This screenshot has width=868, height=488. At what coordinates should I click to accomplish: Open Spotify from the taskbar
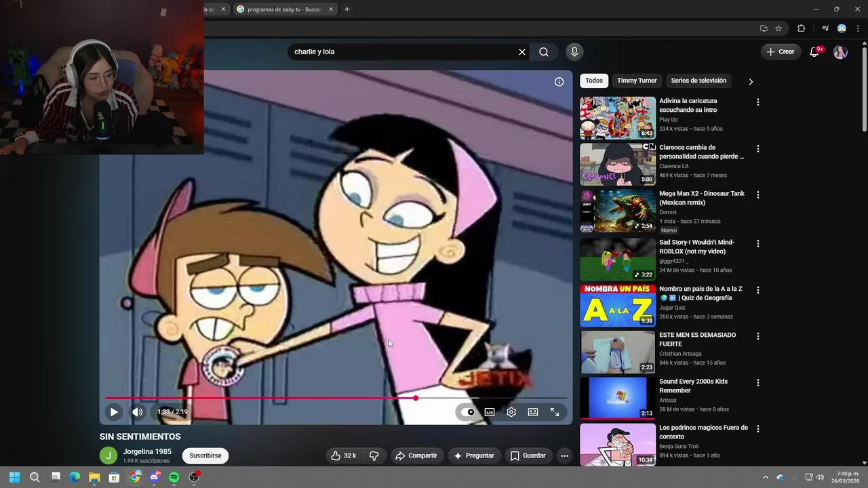(174, 477)
